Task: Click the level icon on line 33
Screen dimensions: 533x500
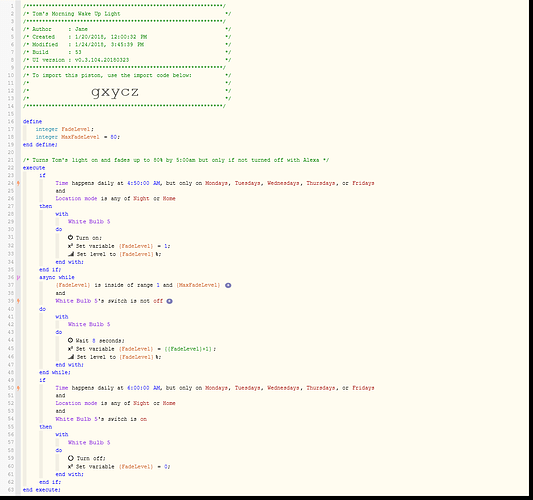Action: click(71, 254)
